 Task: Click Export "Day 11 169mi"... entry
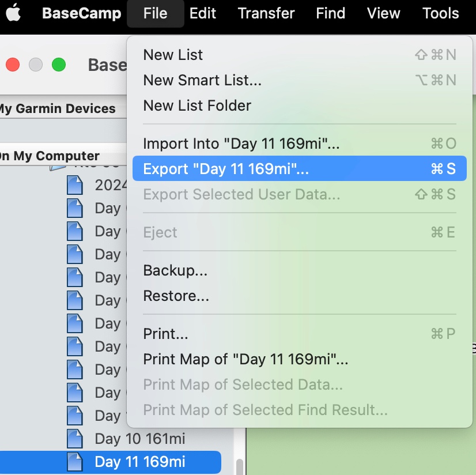[299, 168]
